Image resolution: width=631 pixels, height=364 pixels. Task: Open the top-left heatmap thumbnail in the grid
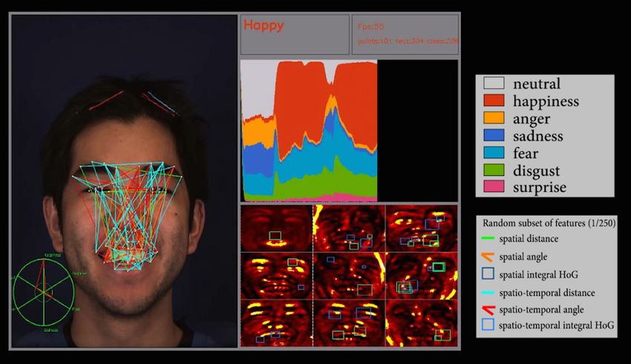pos(275,228)
